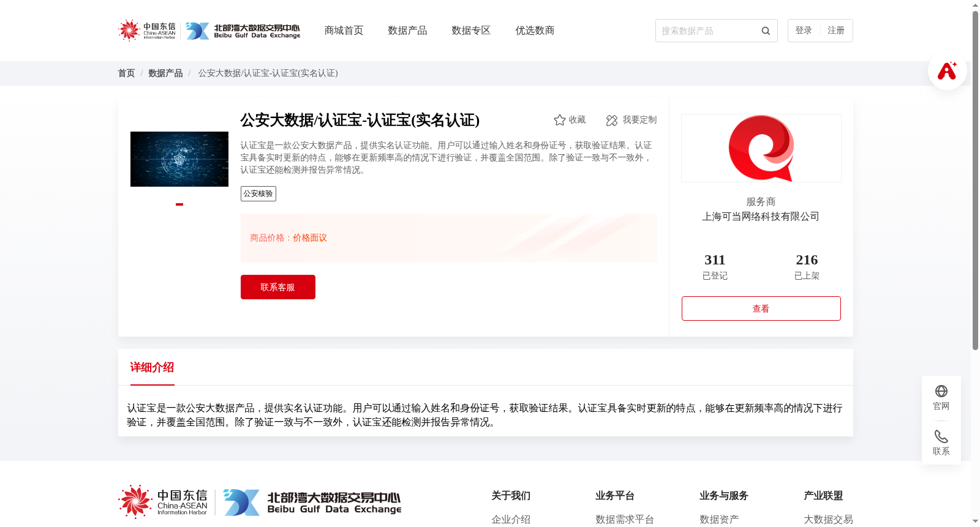The height and width of the screenshot is (527, 980).
Task: Click the Beibu Gulf Data Exchange header logo
Action: point(243,31)
